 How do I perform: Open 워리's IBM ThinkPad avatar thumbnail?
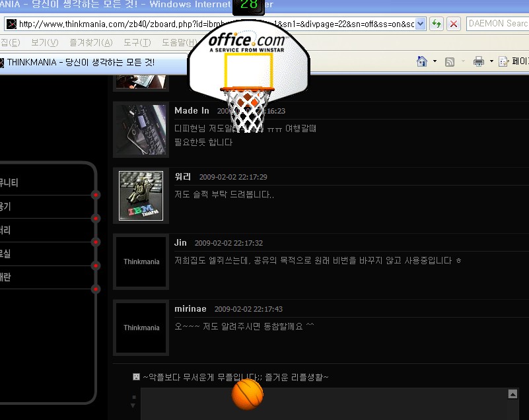click(x=141, y=195)
